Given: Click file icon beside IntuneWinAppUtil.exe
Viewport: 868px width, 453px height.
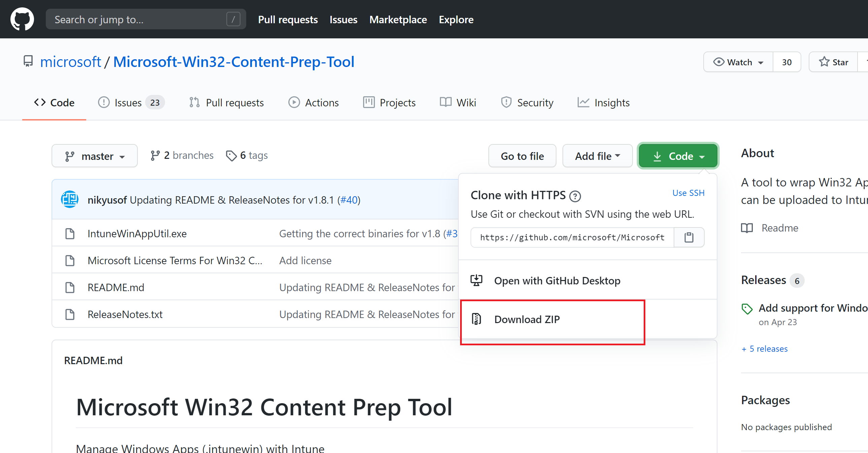Looking at the screenshot, I should click(70, 234).
